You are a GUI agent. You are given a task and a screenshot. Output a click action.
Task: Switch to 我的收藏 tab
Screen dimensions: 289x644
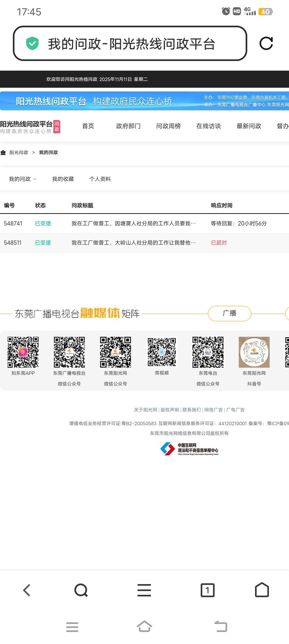63,179
